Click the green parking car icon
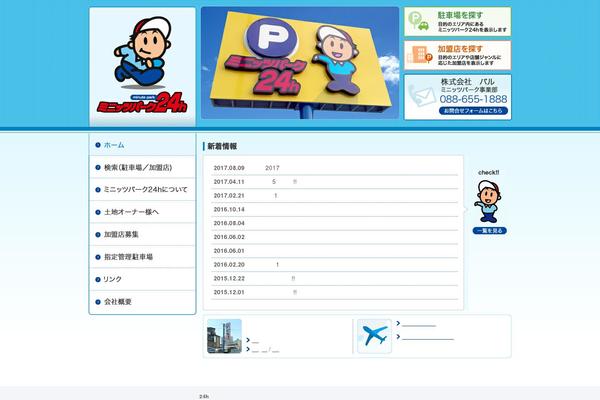This screenshot has height=400, width=600. coord(419,21)
